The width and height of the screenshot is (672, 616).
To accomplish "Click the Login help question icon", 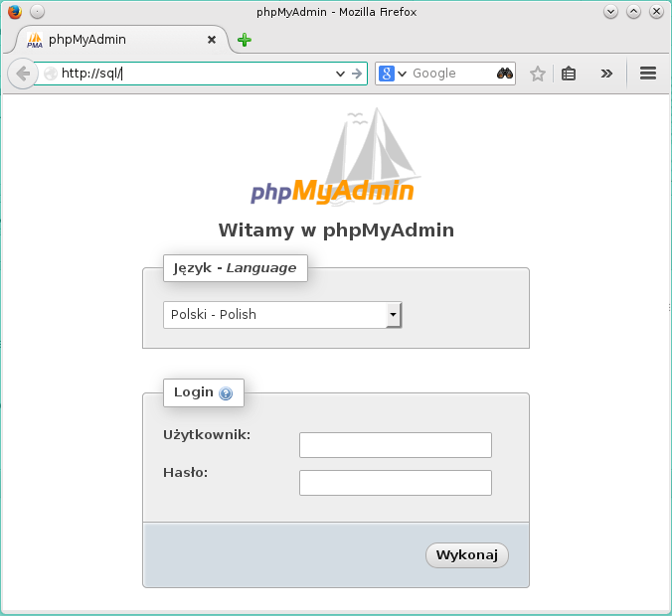I will click(226, 393).
